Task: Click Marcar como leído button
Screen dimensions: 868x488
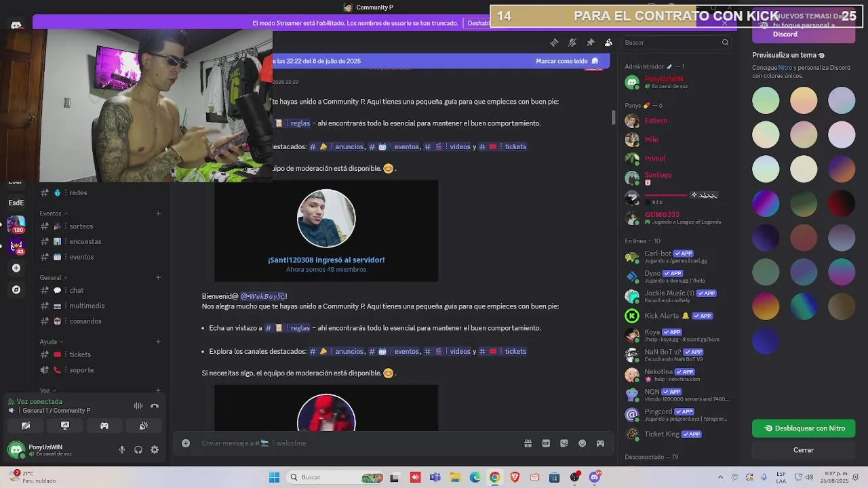Action: [x=567, y=61]
